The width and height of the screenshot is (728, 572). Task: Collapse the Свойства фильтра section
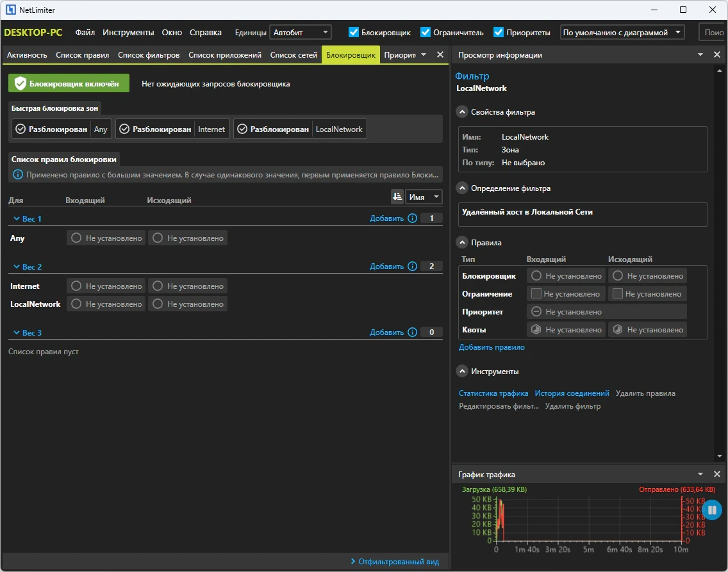click(462, 112)
